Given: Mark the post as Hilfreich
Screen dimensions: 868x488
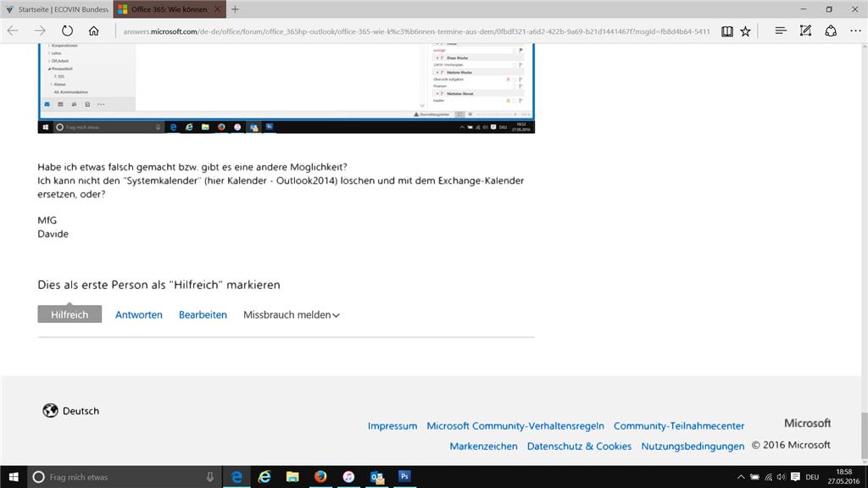Looking at the screenshot, I should pos(70,314).
